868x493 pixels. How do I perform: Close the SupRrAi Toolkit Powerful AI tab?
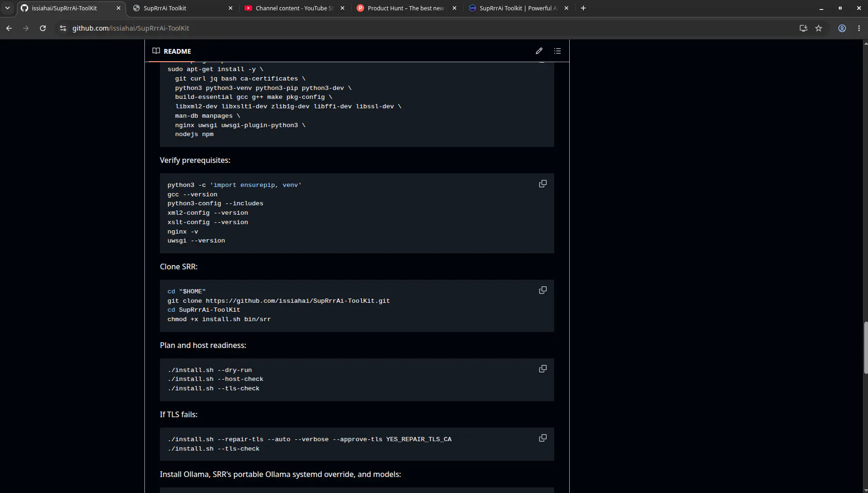coord(566,8)
